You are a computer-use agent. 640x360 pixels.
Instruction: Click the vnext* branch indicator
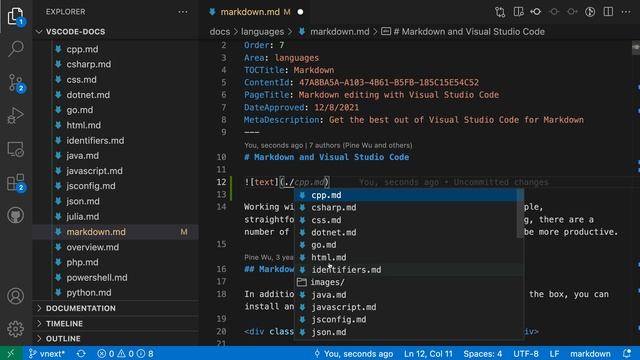(46, 353)
